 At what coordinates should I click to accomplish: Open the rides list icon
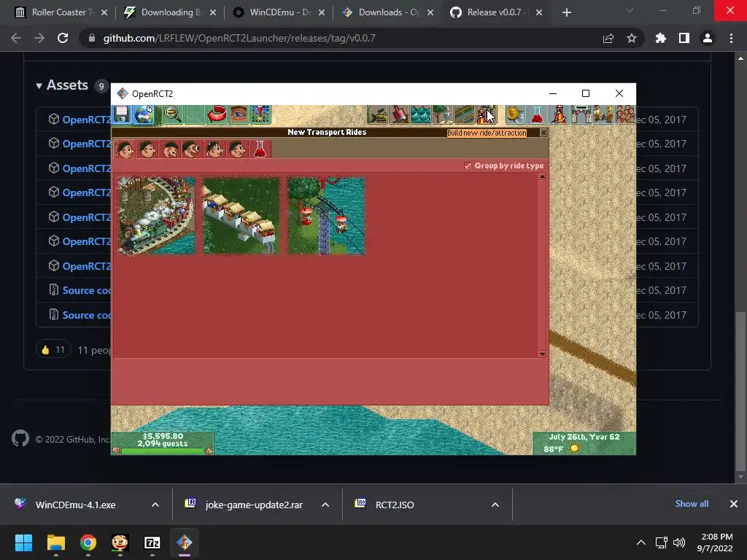[x=560, y=114]
